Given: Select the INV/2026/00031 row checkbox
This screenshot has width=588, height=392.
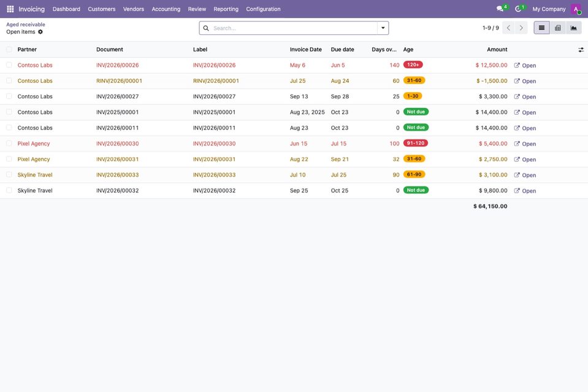Looking at the screenshot, I should tap(9, 159).
